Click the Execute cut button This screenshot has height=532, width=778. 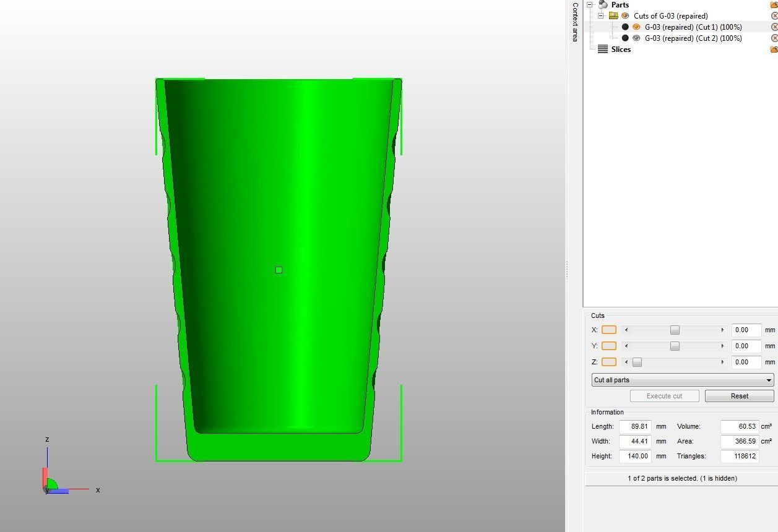click(x=664, y=396)
